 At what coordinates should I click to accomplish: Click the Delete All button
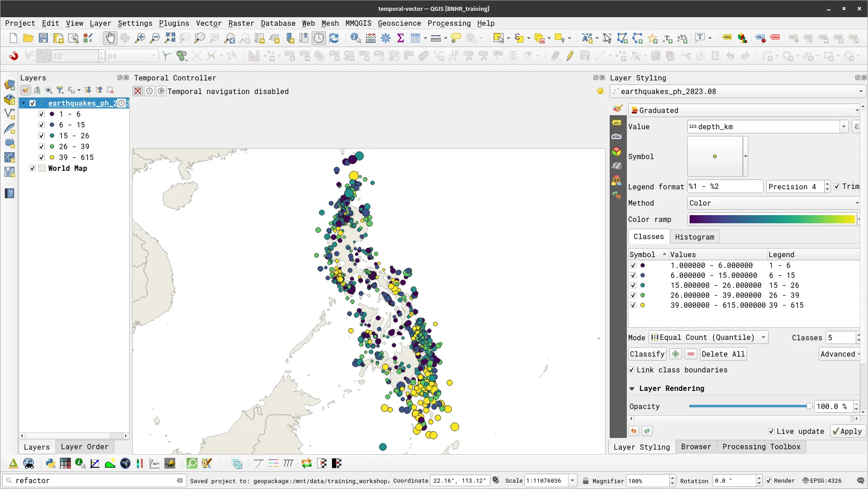(723, 354)
